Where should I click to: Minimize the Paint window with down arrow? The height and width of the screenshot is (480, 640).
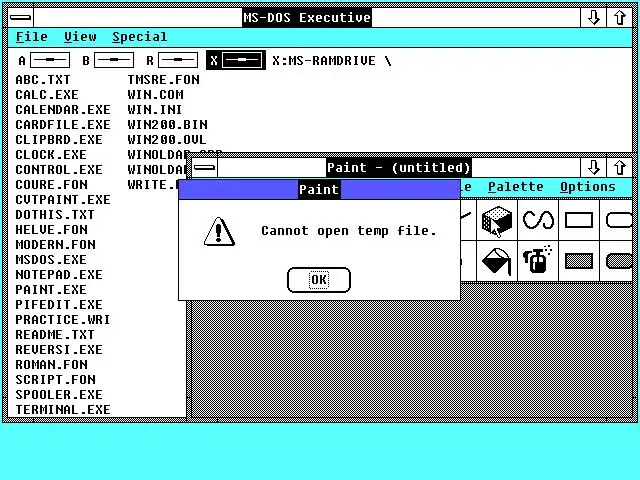593,167
